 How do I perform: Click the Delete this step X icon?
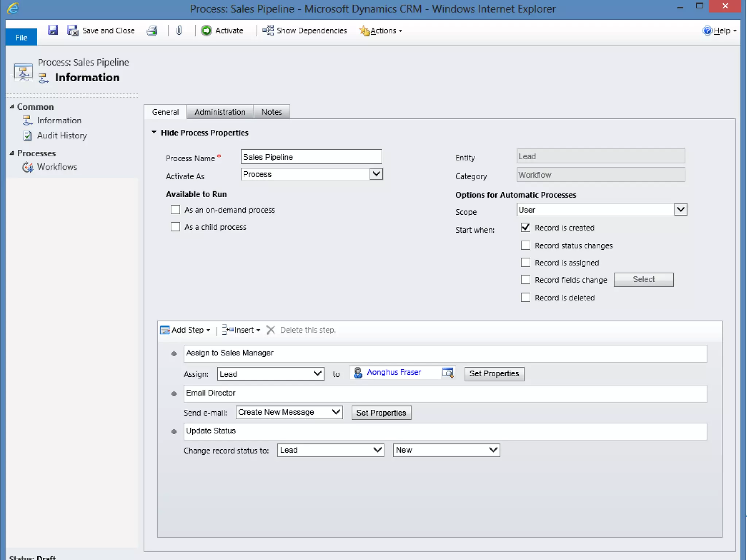[270, 330]
